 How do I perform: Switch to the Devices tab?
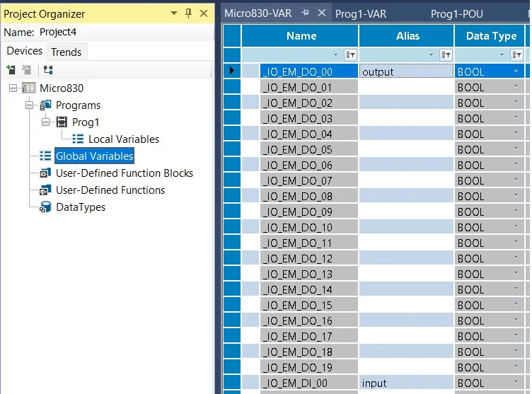point(25,51)
